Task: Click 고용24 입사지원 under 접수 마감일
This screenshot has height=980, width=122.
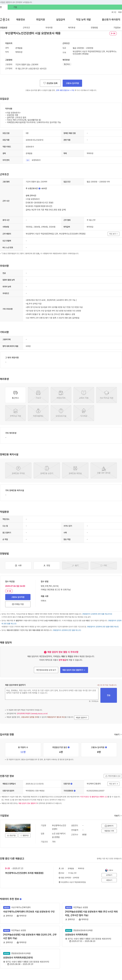Action: click(x=18, y=597)
